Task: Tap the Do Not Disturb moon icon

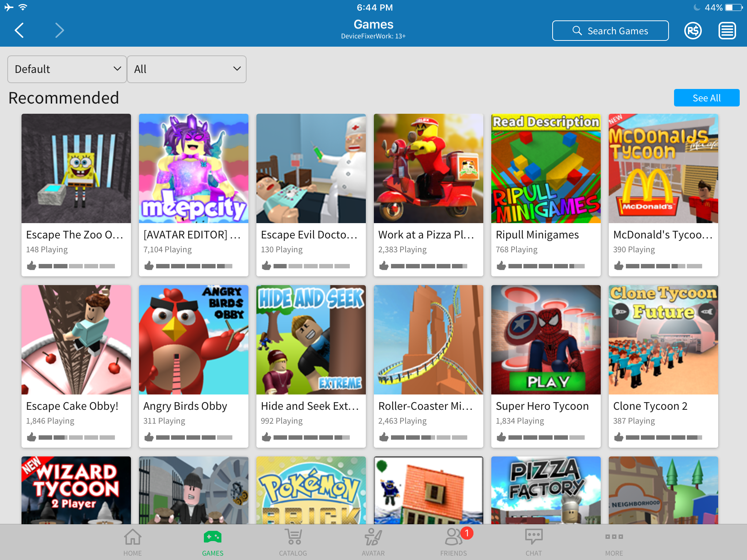Action: point(696,7)
